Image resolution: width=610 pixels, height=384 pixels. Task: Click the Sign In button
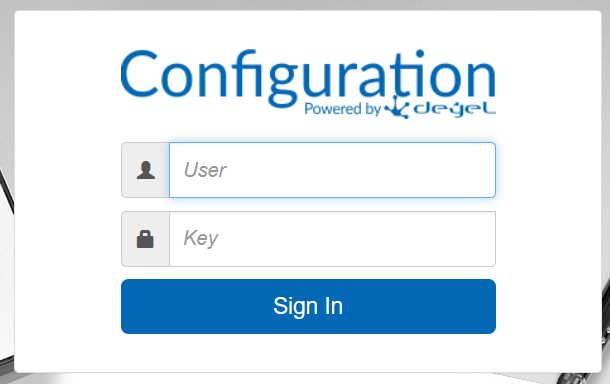click(x=309, y=306)
